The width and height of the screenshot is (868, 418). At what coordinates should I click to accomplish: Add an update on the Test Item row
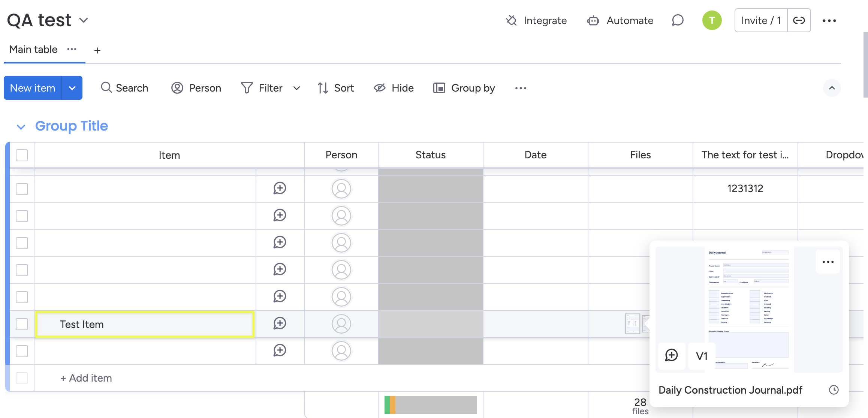click(x=280, y=323)
